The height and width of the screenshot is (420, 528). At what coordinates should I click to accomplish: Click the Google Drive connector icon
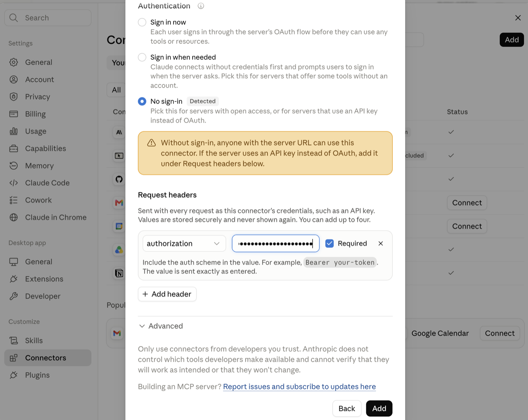(x=119, y=249)
